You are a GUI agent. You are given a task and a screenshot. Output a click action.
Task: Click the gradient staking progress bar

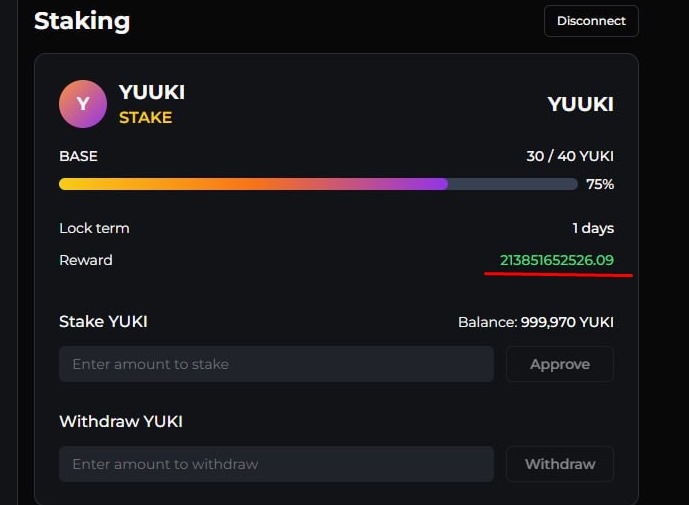[x=318, y=184]
